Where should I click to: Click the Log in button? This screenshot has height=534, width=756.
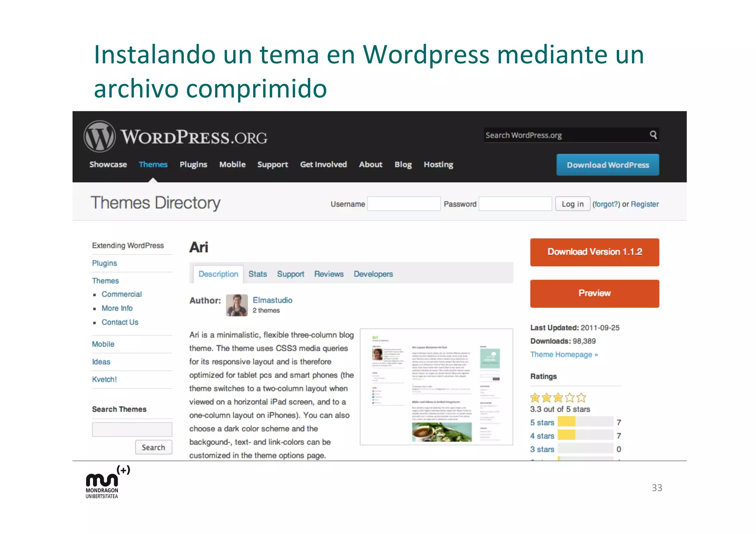[573, 204]
